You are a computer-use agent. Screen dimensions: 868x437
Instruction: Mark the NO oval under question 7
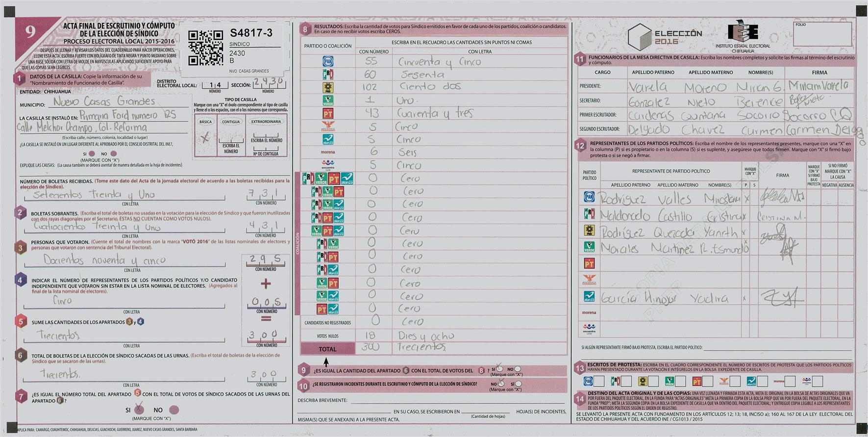tap(174, 410)
